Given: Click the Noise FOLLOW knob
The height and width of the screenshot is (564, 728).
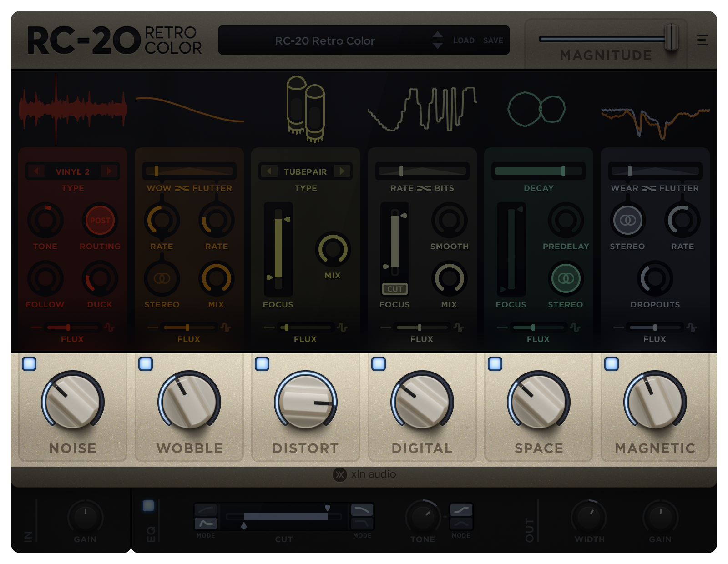Looking at the screenshot, I should (45, 278).
